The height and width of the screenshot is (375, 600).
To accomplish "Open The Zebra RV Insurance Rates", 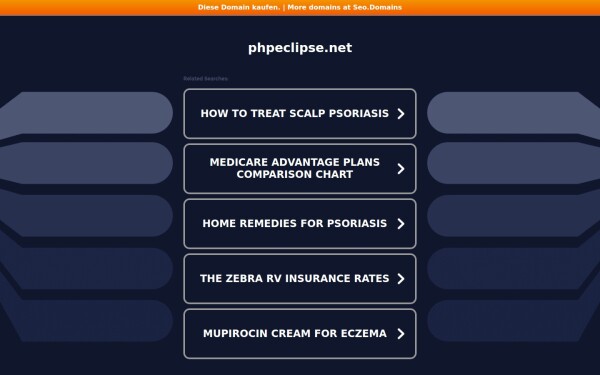I will coord(300,279).
